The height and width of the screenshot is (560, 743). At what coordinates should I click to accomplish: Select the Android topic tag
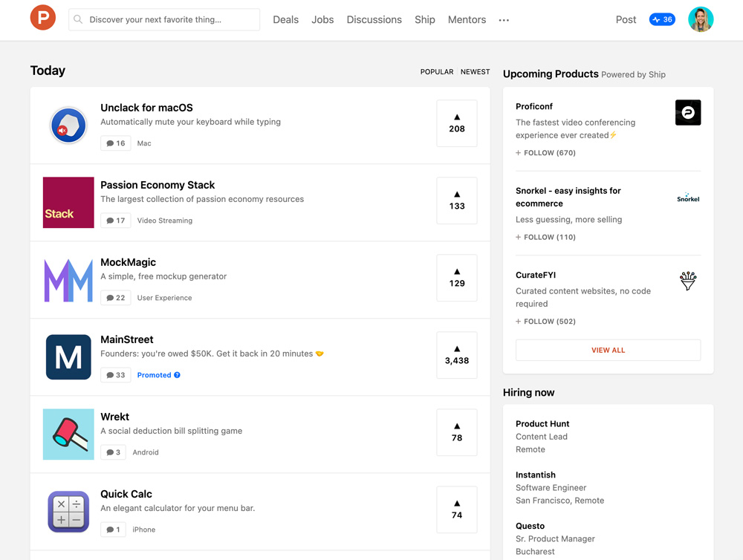pyautogui.click(x=146, y=452)
